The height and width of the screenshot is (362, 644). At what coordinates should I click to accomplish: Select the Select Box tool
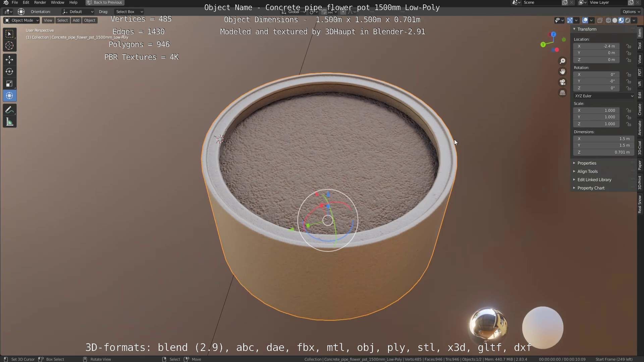(x=9, y=34)
